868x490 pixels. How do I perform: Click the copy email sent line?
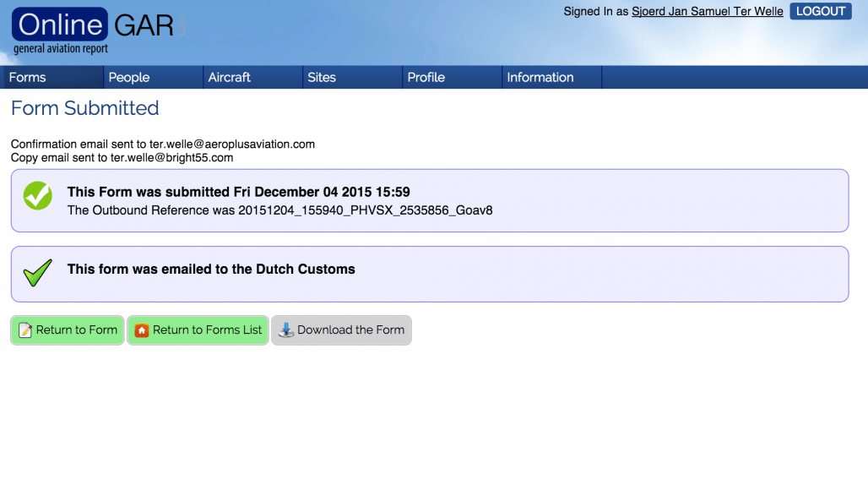(x=122, y=158)
